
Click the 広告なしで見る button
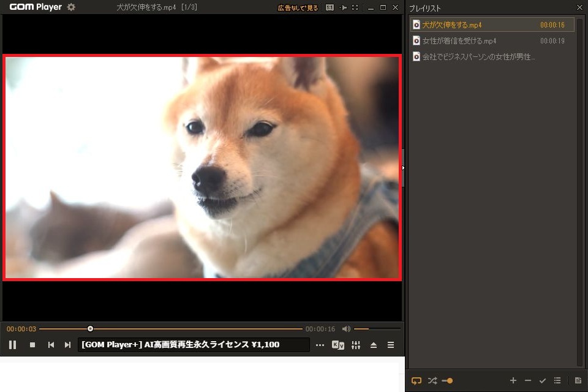pyautogui.click(x=298, y=7)
